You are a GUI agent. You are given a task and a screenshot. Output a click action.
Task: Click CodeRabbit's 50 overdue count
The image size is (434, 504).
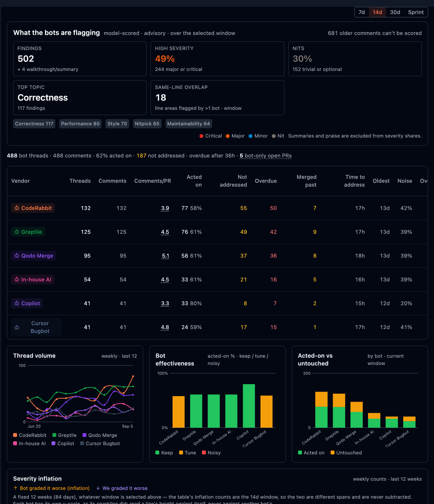tap(273, 208)
